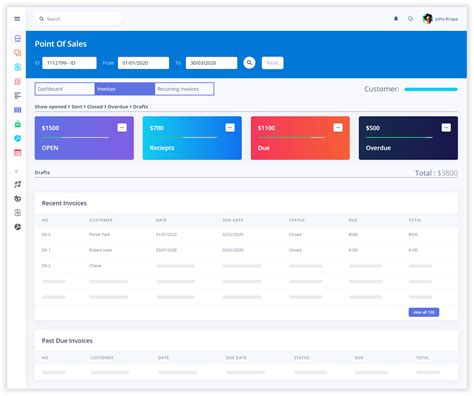The height and width of the screenshot is (396, 474).
Task: Click the notification bell icon
Action: (x=396, y=19)
